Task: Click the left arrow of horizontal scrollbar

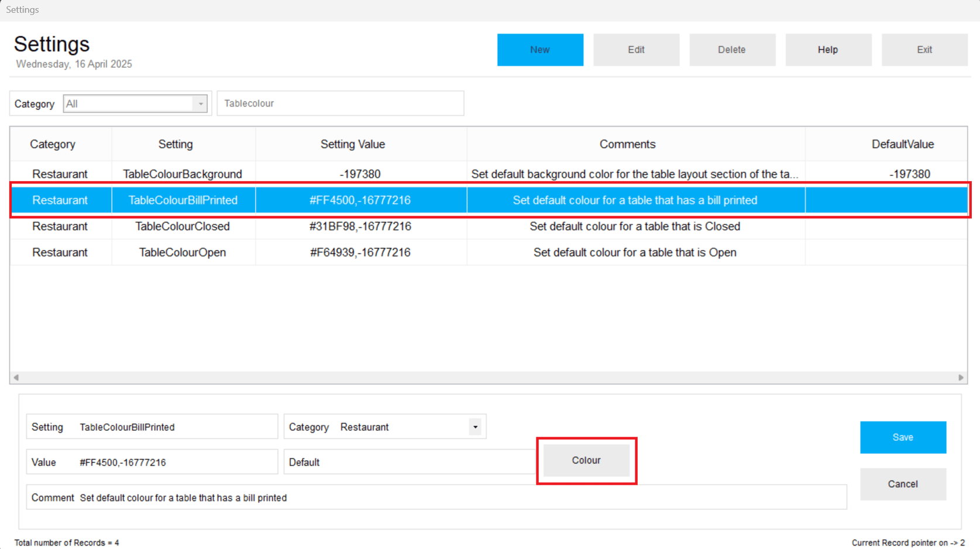Action: (16, 378)
